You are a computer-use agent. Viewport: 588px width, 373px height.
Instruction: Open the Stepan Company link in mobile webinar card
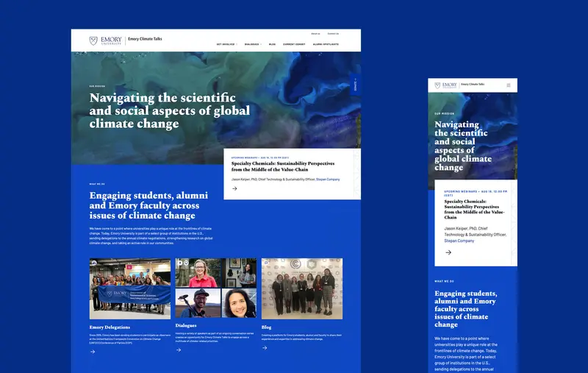click(459, 241)
